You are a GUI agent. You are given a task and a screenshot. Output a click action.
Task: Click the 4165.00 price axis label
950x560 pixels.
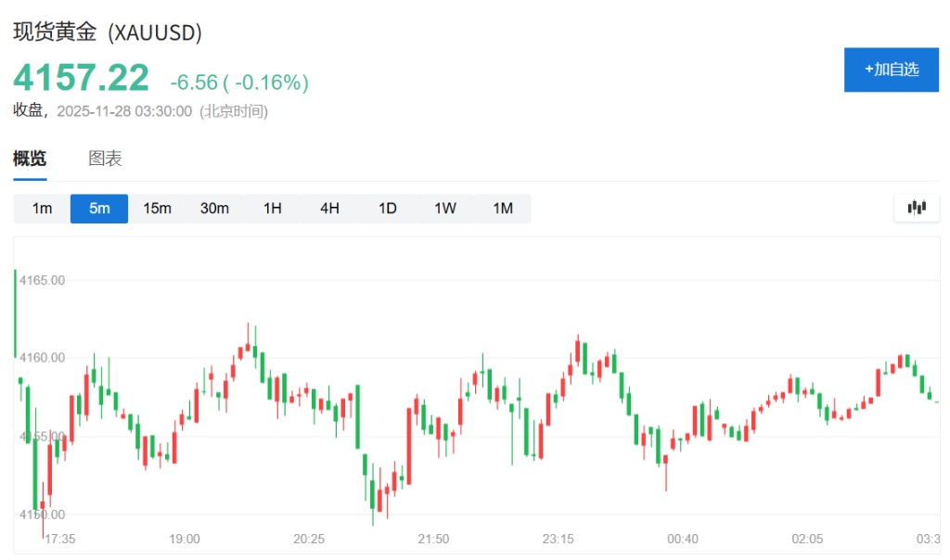point(43,280)
